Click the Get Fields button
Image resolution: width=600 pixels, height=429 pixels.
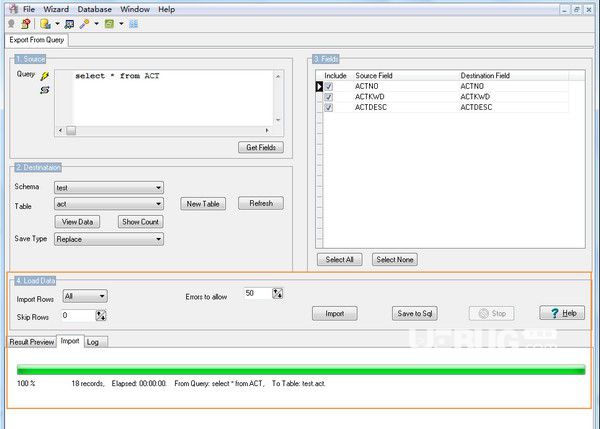[x=261, y=147]
